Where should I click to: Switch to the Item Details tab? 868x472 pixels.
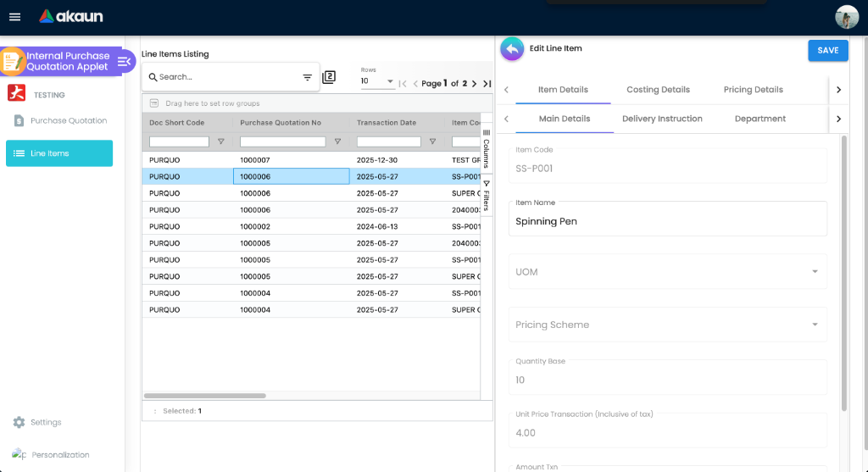click(x=563, y=90)
